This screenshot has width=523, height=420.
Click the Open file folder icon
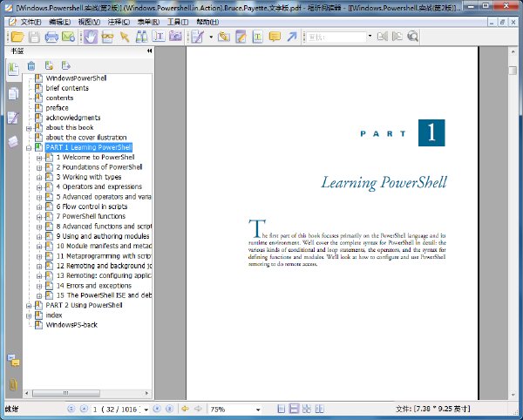coord(17,37)
